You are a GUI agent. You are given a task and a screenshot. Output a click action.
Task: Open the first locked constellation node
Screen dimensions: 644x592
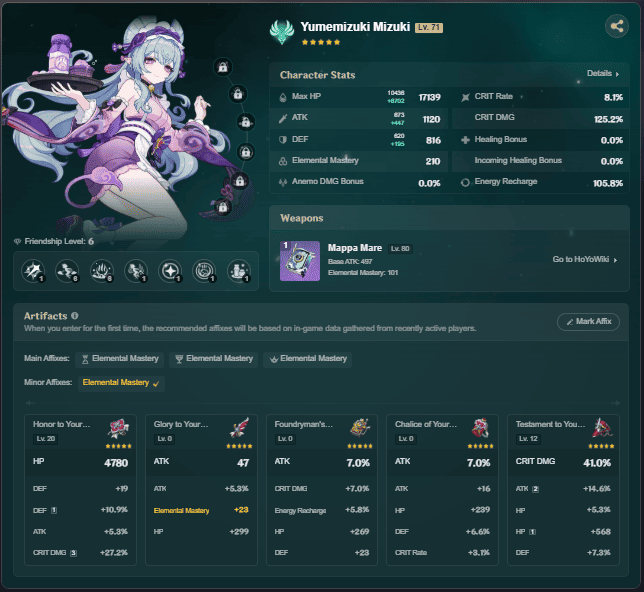pos(223,67)
